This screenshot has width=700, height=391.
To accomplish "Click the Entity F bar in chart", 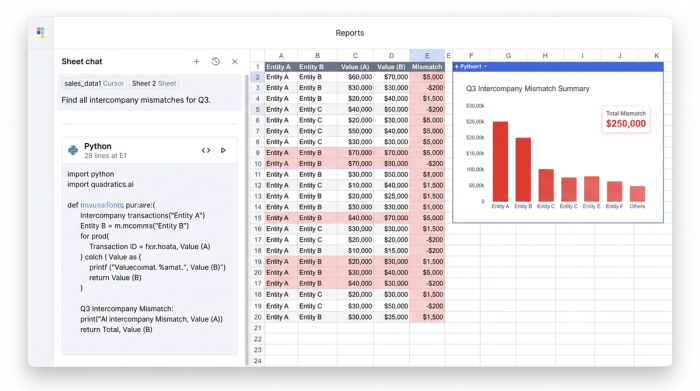I will coord(614,191).
